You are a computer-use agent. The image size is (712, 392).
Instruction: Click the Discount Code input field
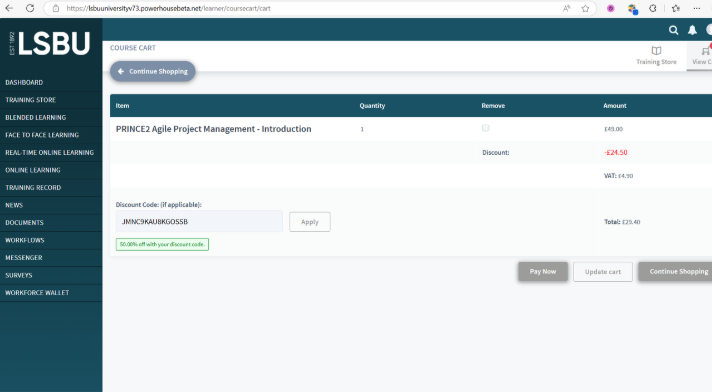199,221
